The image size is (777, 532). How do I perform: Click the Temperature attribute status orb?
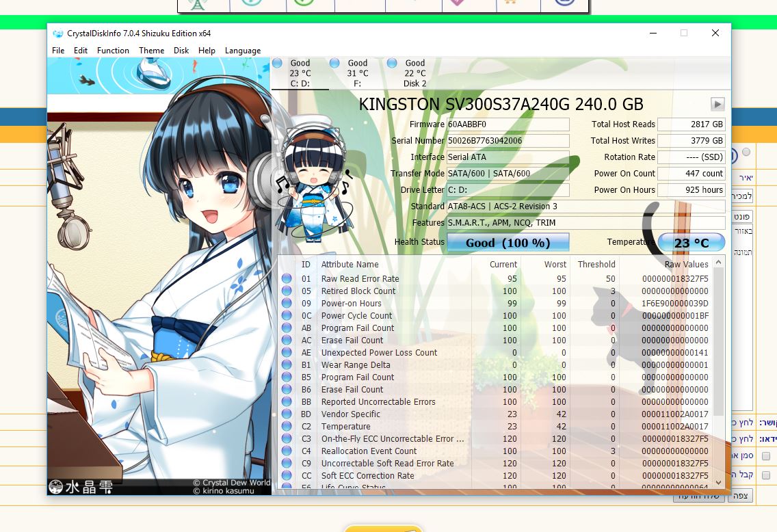[x=287, y=427]
